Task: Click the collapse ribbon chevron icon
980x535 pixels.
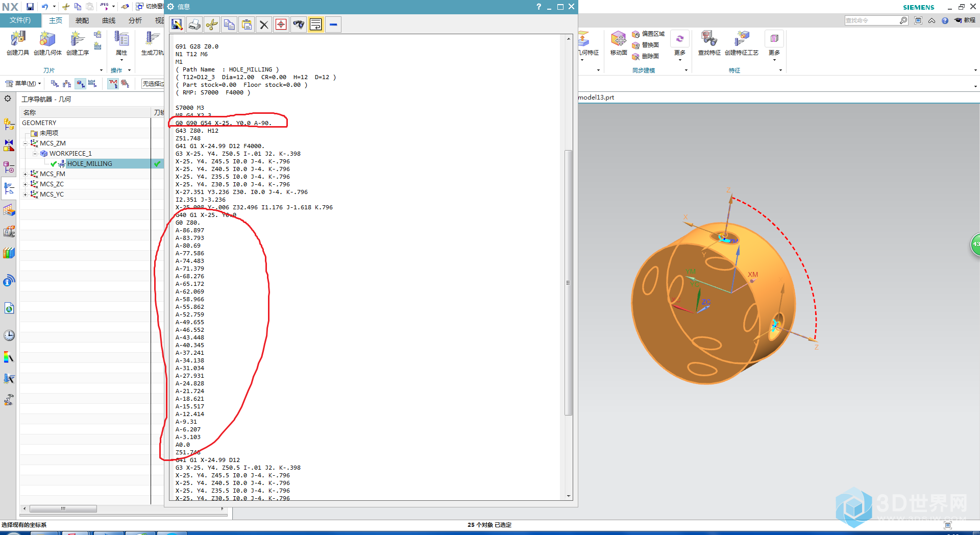Action: (x=932, y=20)
